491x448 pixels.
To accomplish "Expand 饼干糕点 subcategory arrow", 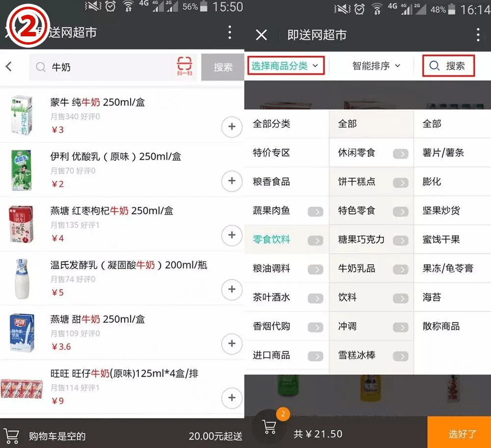I will (x=401, y=183).
